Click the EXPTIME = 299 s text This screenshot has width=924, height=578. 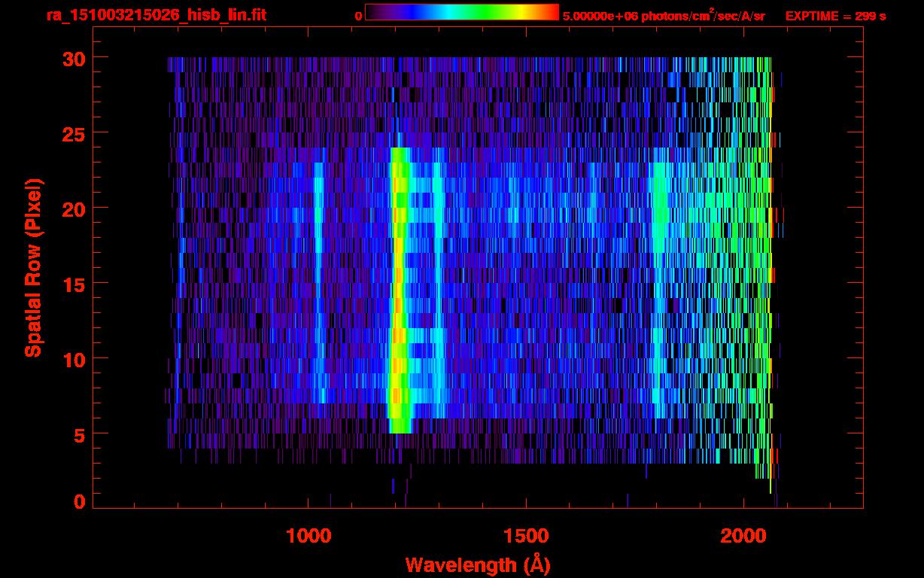pyautogui.click(x=835, y=16)
